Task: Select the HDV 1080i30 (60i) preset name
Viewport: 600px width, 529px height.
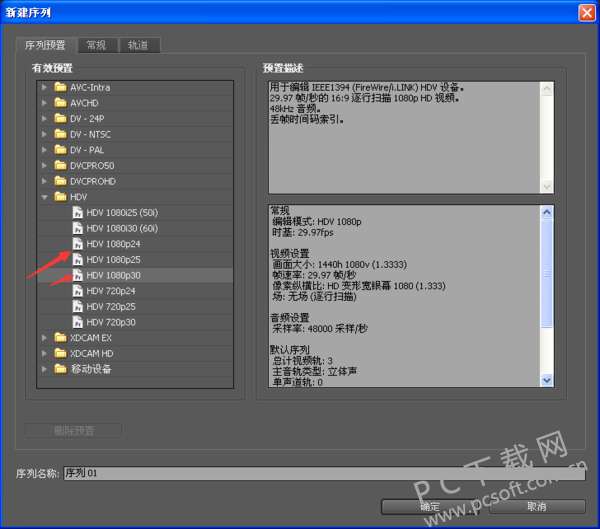Action: [122, 228]
